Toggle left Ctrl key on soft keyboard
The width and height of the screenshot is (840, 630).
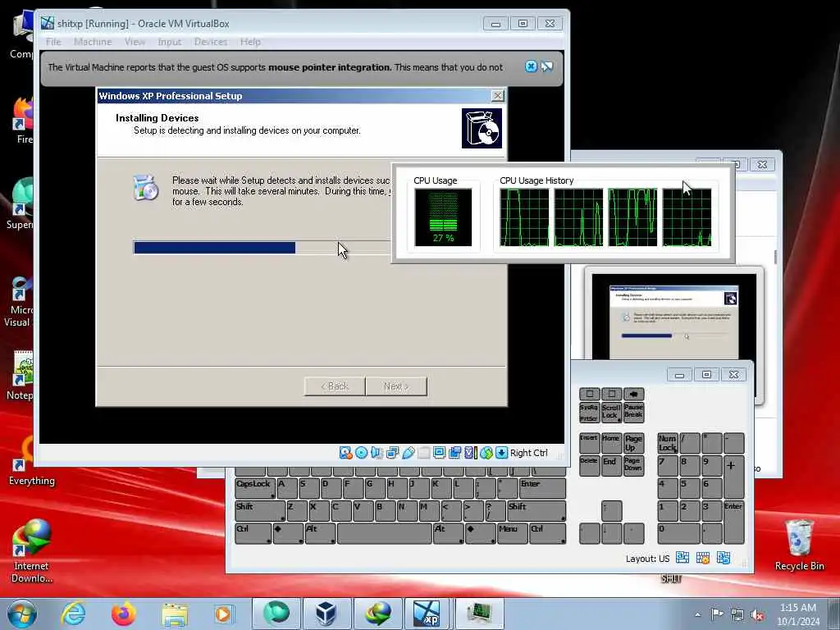253,533
